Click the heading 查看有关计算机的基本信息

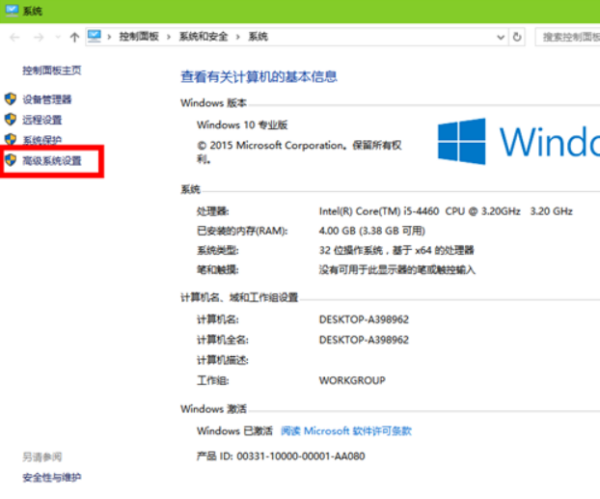tap(259, 77)
